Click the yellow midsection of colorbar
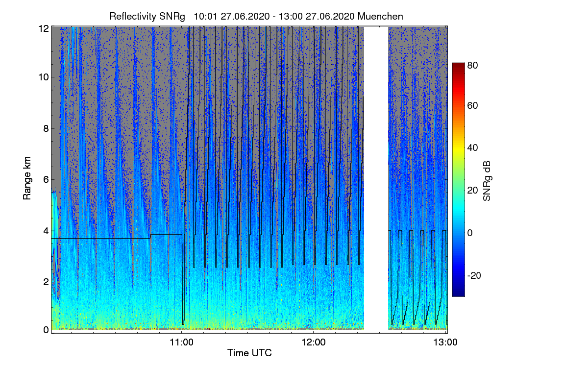The image size is (588, 392). click(458, 147)
